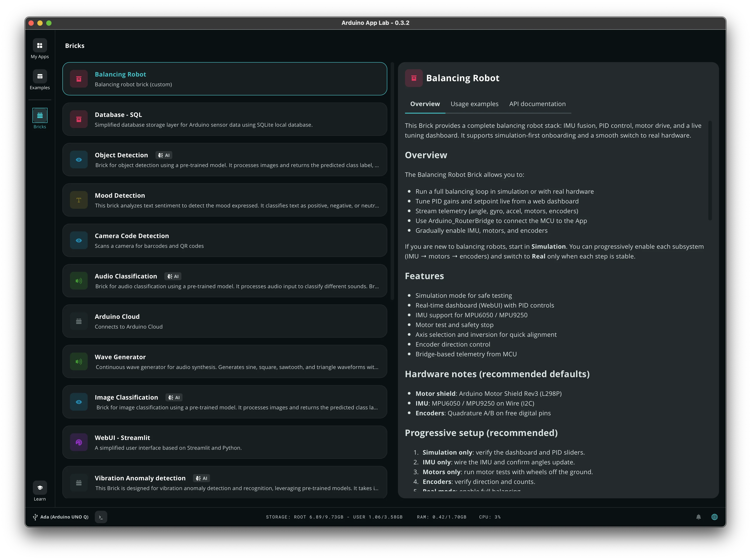Open the Learn graduation cap icon
This screenshot has width=751, height=560.
[x=40, y=487]
